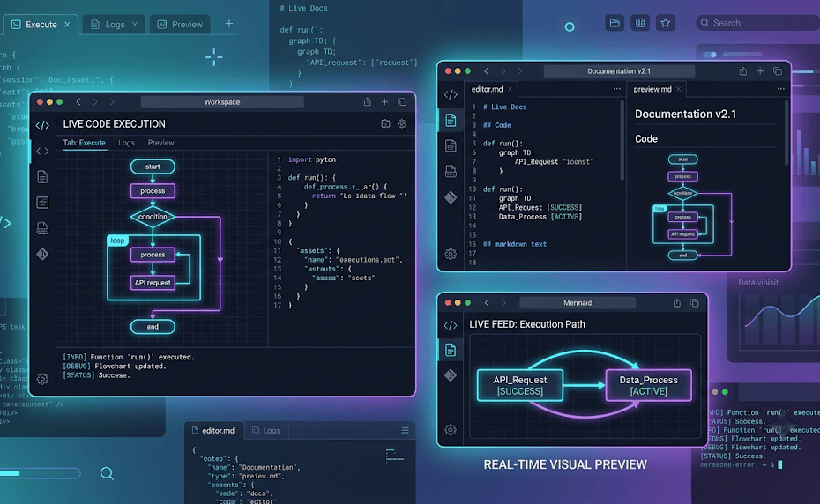Duplicate window icon in Workspace toolbar
Screen dimensions: 820x504
pos(402,102)
